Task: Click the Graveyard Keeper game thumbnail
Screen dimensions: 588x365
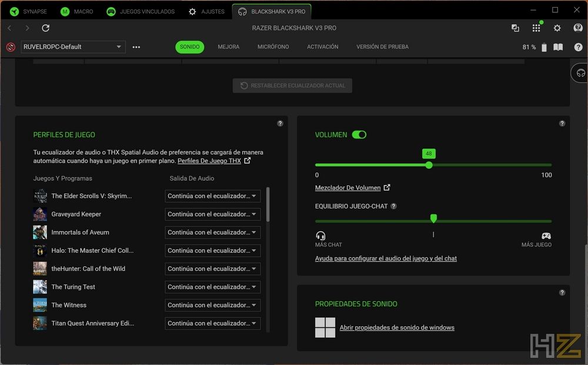Action: pos(40,215)
